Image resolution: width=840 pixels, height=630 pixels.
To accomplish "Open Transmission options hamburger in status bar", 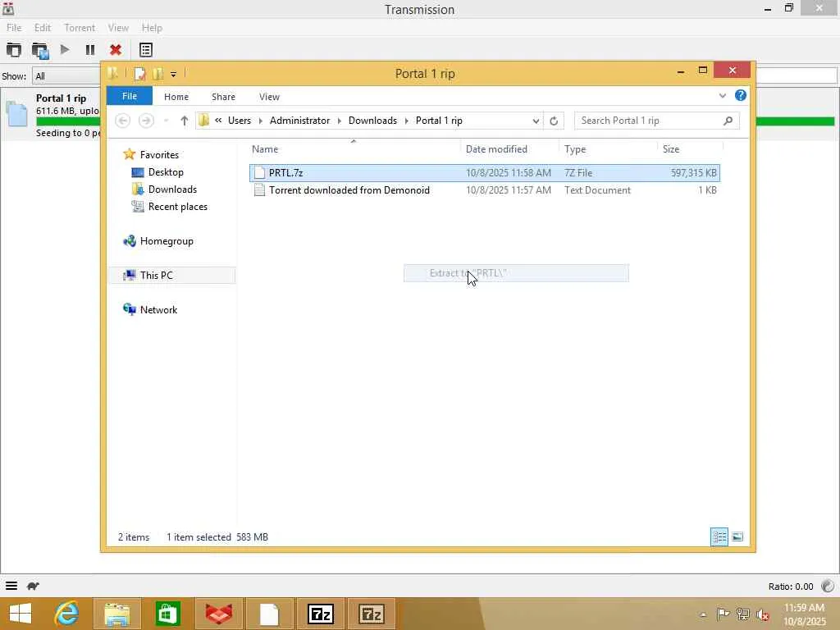I will [x=11, y=586].
